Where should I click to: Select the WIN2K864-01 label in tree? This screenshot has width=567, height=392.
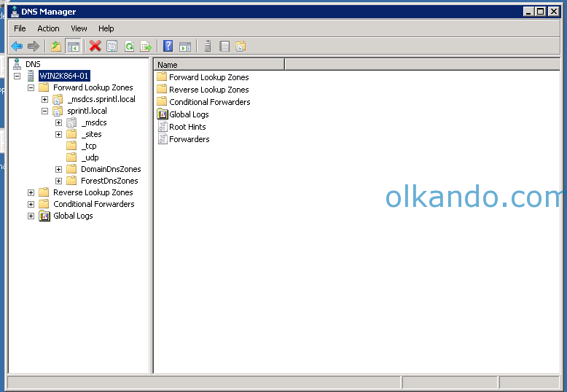(x=64, y=76)
